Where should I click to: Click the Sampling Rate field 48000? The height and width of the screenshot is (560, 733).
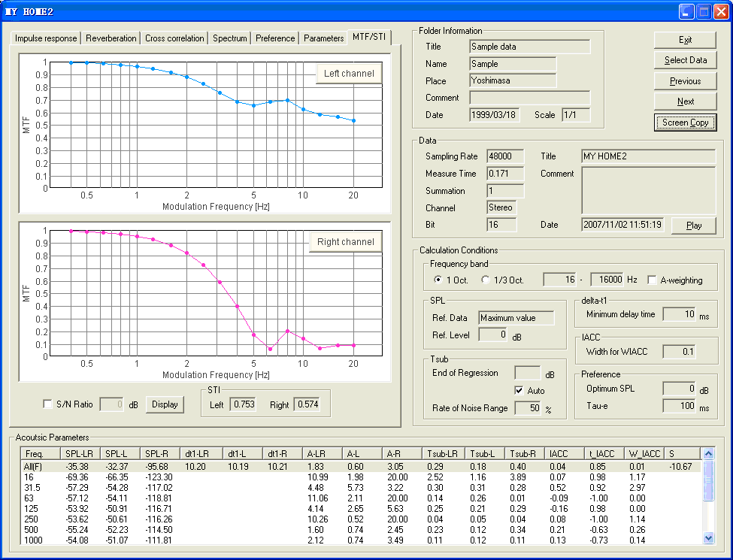pos(505,156)
